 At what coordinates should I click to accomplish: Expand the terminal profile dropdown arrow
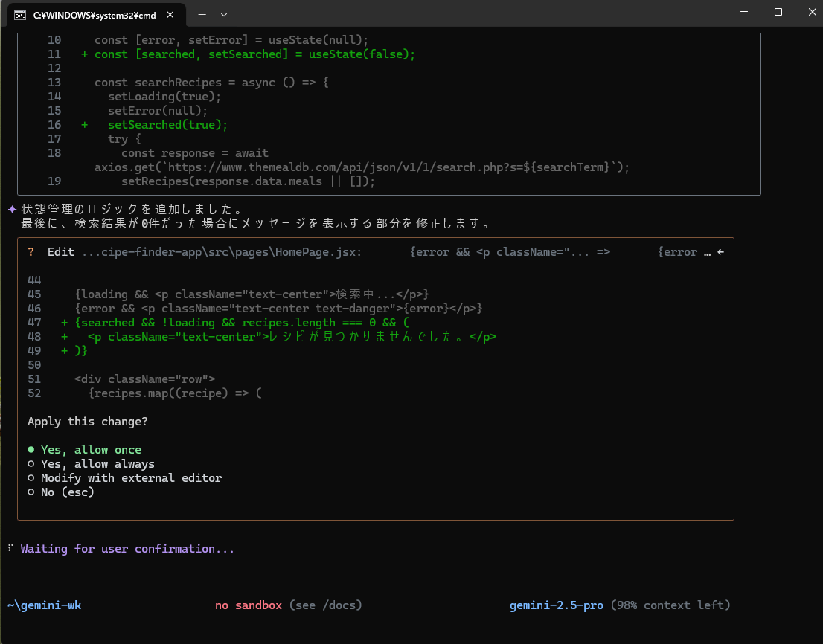[x=224, y=14]
